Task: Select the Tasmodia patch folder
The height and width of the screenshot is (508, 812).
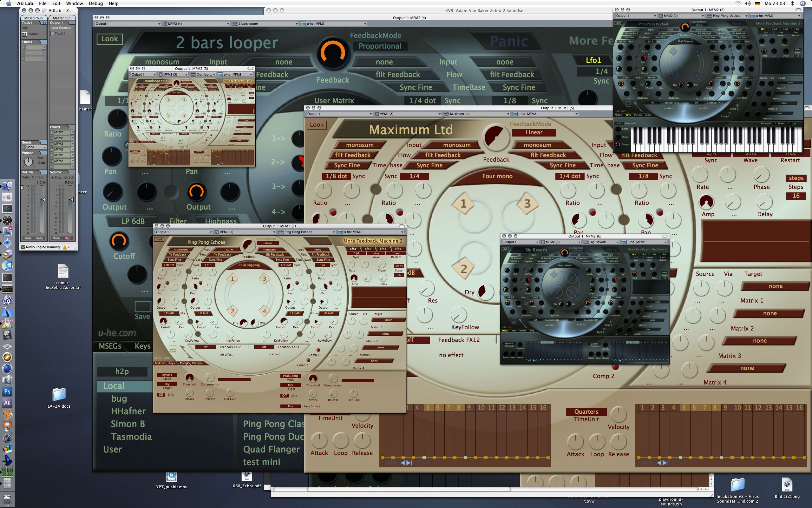Action: coord(131,437)
